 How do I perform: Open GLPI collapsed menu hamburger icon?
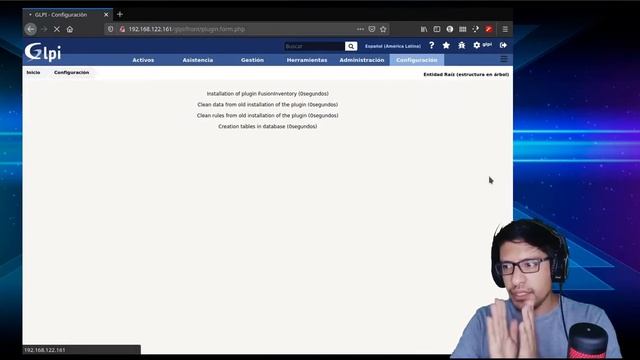[x=504, y=59]
